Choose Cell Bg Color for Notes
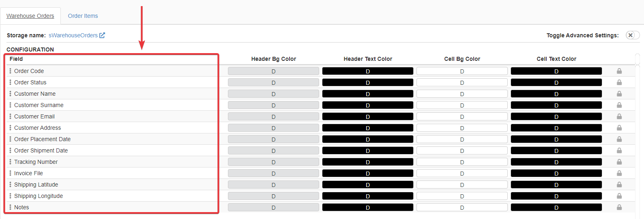This screenshot has height=219, width=644. pyautogui.click(x=462, y=207)
